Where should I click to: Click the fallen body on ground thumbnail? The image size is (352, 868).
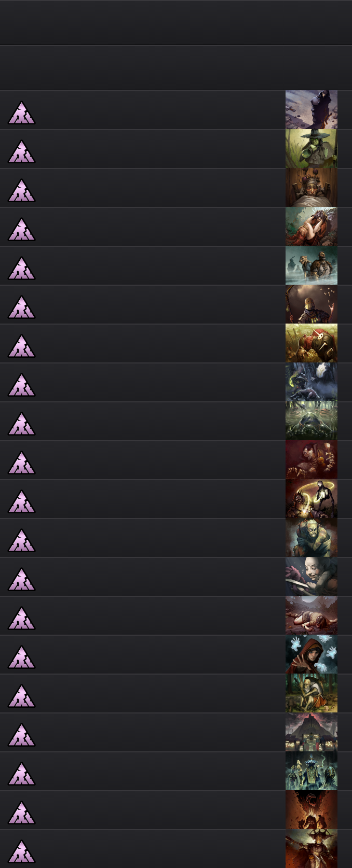(x=312, y=615)
